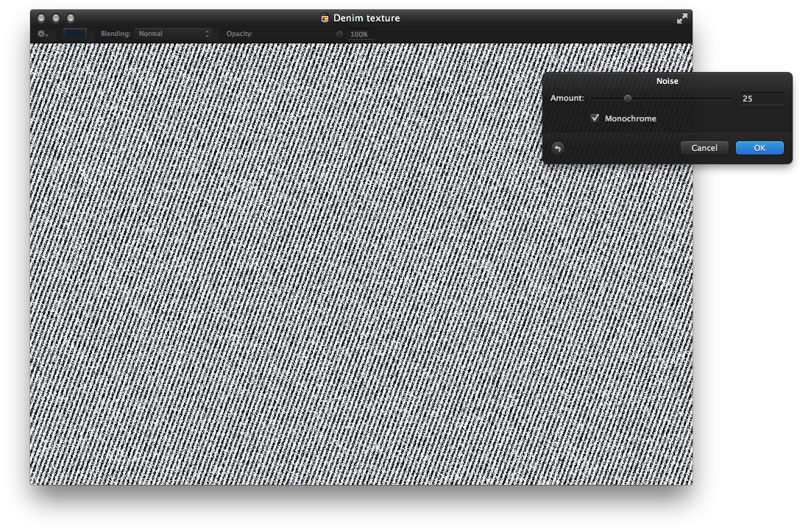Click the green zoom button

[x=70, y=17]
